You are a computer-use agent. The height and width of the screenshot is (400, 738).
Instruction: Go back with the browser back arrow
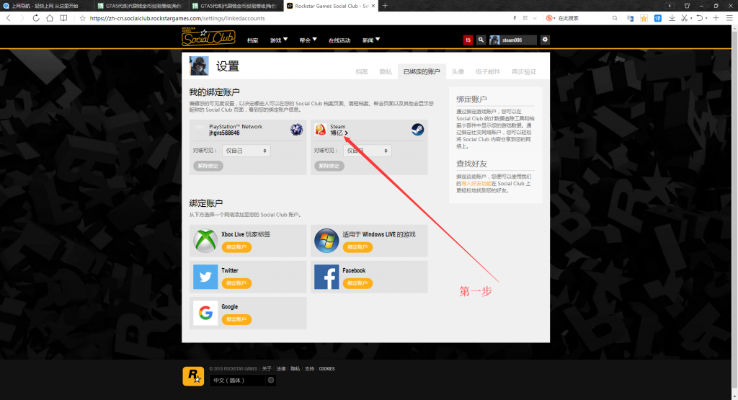point(8,18)
